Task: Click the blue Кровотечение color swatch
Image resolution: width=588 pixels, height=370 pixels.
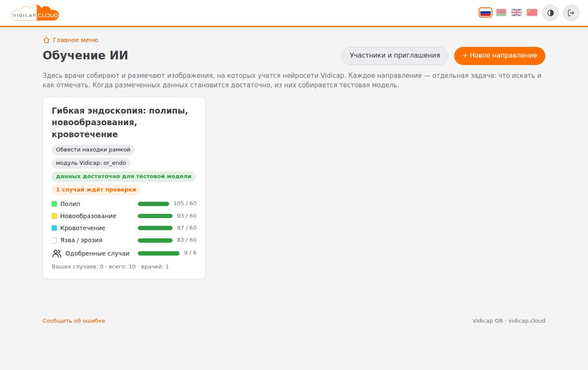Action: click(x=54, y=228)
